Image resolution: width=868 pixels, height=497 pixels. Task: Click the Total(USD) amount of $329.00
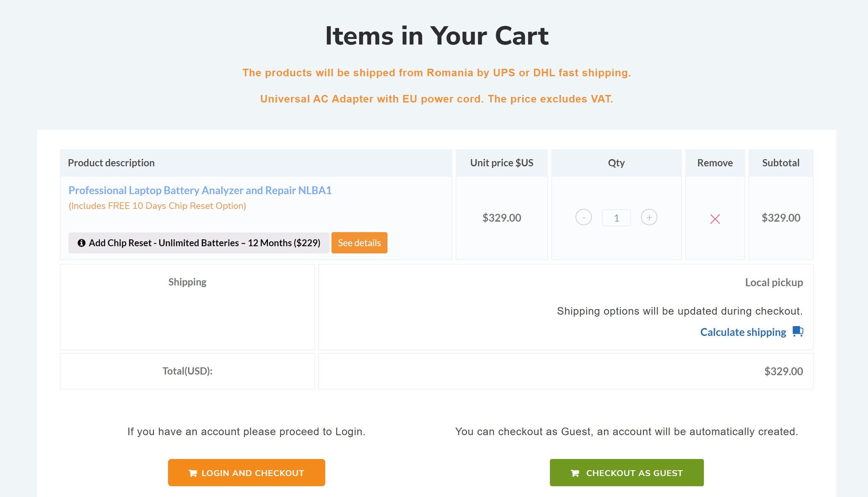coord(783,371)
